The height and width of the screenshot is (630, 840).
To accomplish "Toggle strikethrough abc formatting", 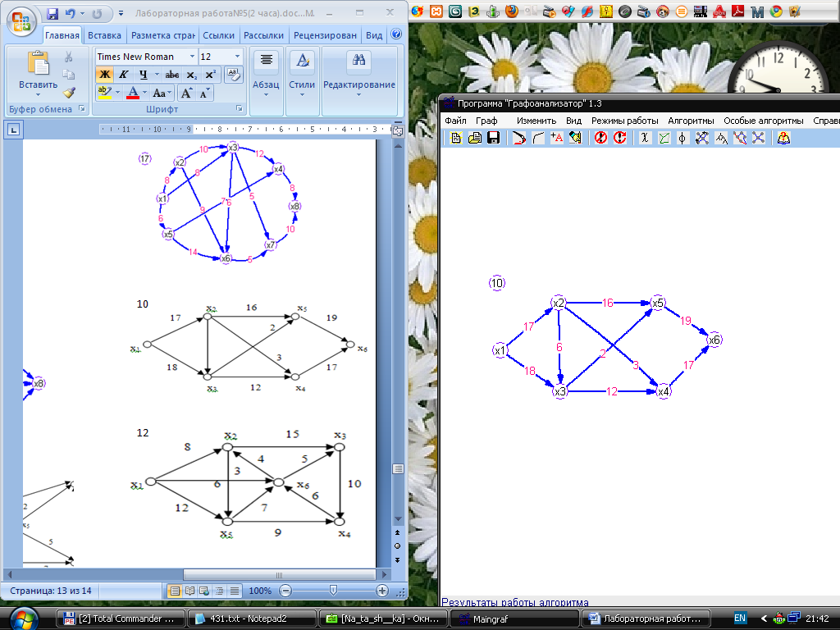I will [172, 75].
